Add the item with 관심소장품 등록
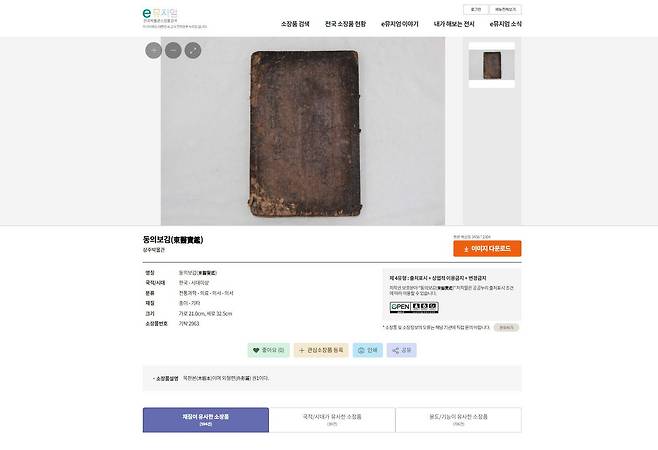The width and height of the screenshot is (658, 450). click(321, 350)
